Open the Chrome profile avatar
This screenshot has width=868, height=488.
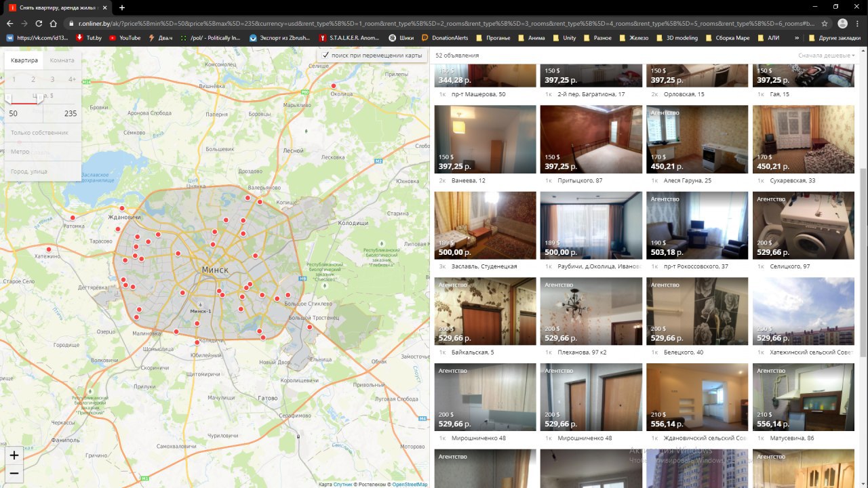point(842,23)
